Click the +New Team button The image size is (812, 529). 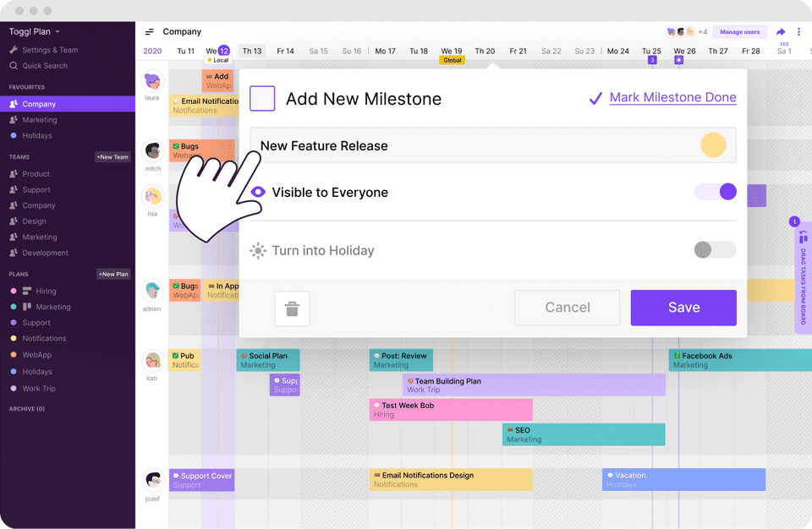112,157
